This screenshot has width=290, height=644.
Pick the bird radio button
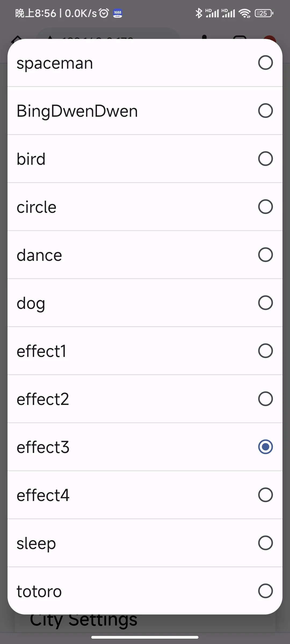pyautogui.click(x=265, y=159)
